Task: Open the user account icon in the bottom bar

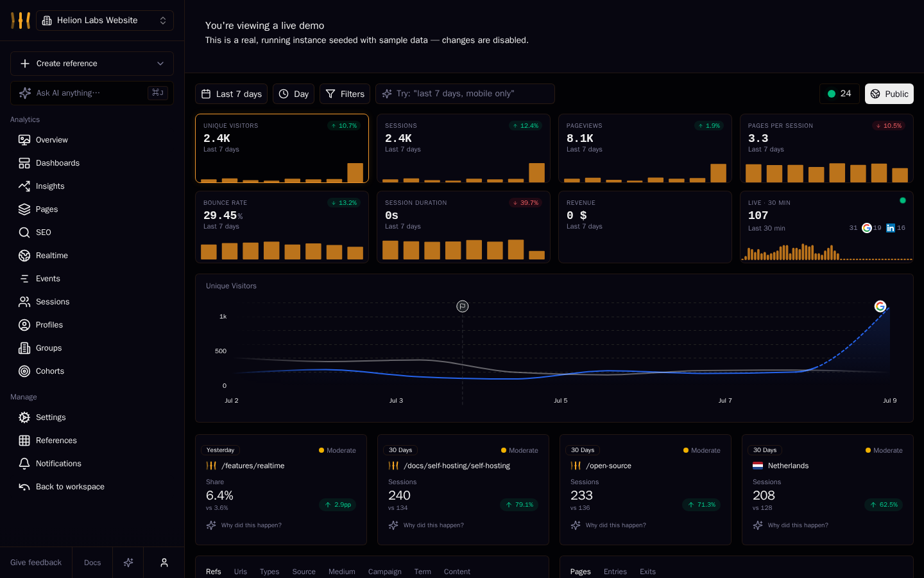Action: click(164, 563)
